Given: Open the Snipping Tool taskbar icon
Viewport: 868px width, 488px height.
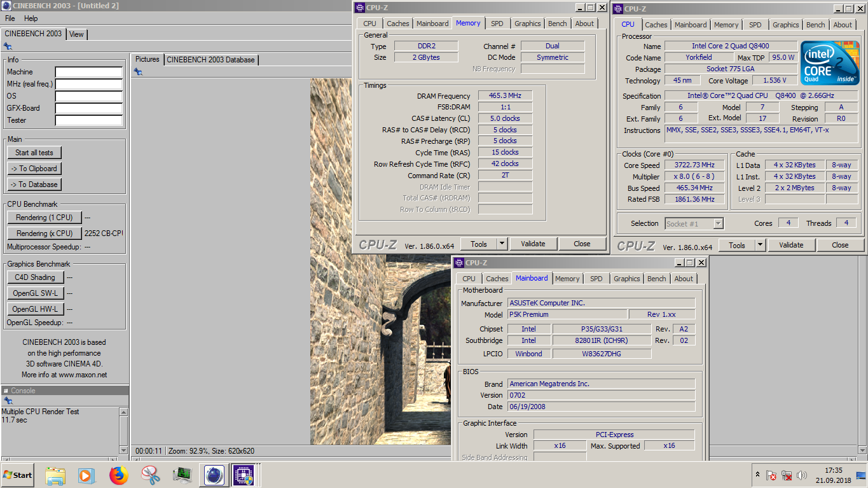Looking at the screenshot, I should coord(151,475).
